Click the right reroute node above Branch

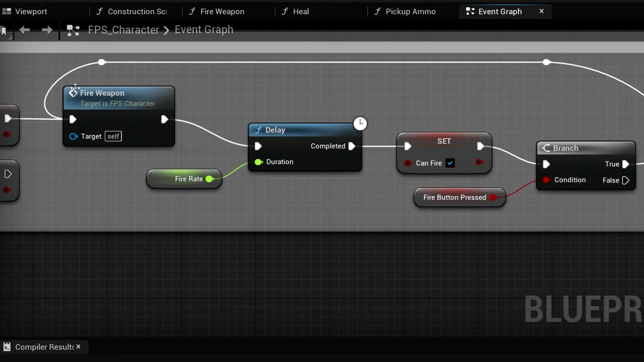pyautogui.click(x=546, y=62)
